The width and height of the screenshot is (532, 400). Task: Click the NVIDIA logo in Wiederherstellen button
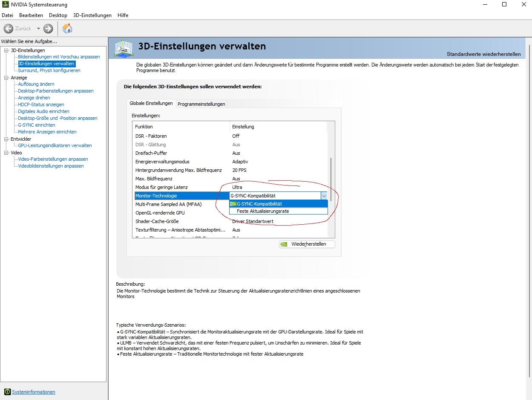(x=284, y=244)
